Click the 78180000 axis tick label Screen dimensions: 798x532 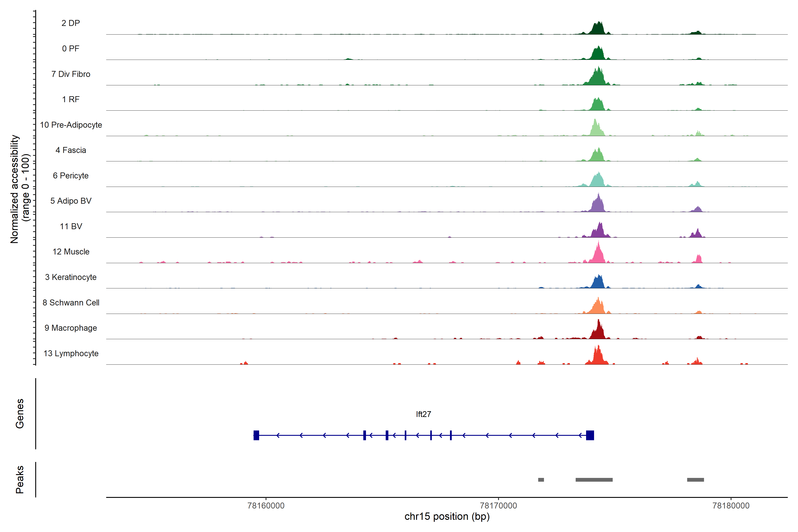tap(731, 506)
